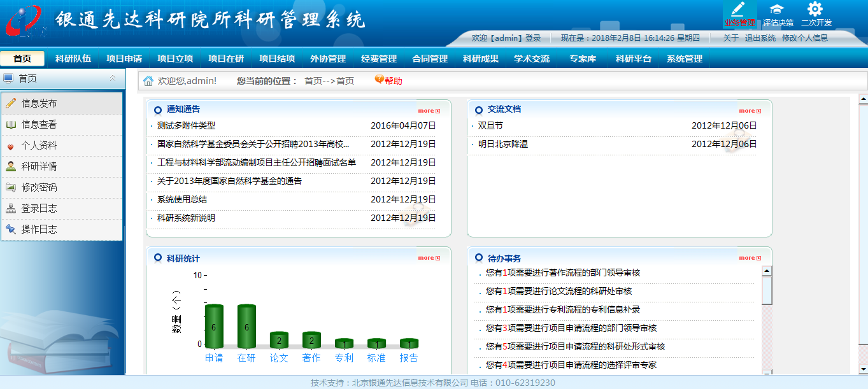Click the system logo icon in header
The height and width of the screenshot is (389, 868).
(x=24, y=22)
